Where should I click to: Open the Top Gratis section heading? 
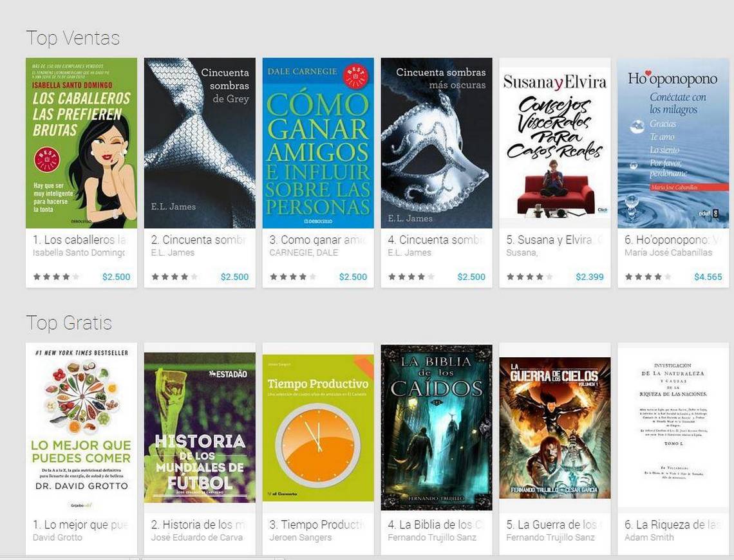69,323
